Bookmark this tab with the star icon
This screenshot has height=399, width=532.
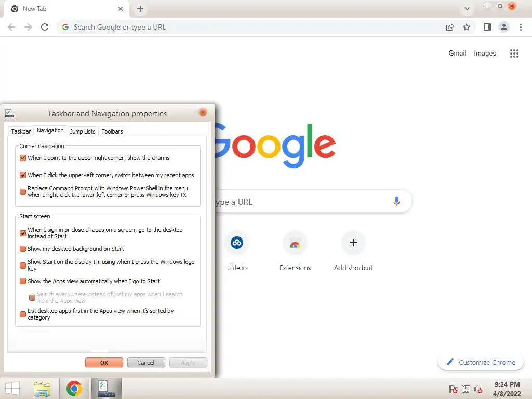(467, 27)
